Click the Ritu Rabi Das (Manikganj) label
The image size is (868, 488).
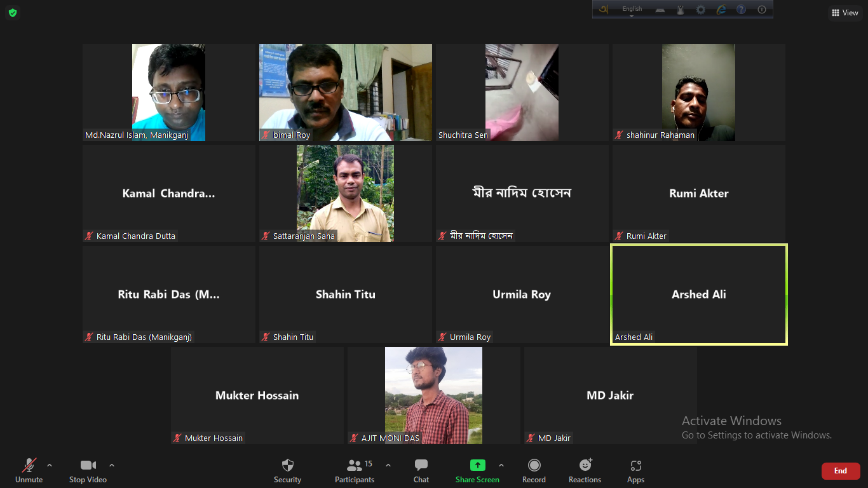pos(144,337)
